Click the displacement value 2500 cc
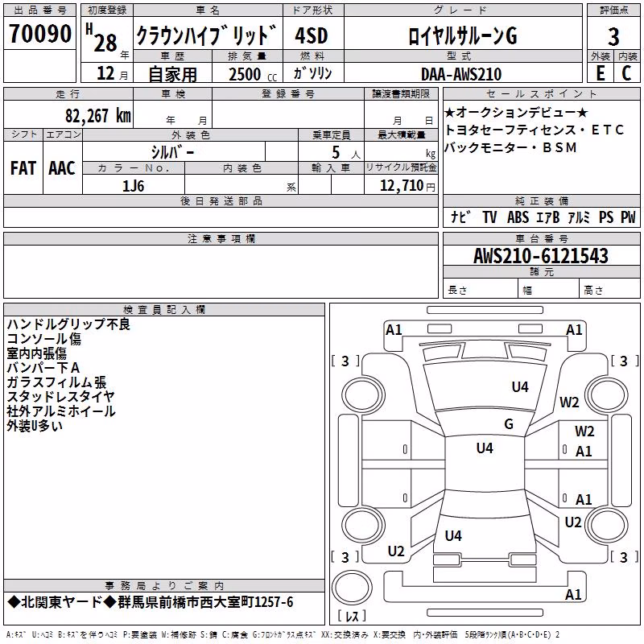The image size is (644, 644). click(x=253, y=74)
